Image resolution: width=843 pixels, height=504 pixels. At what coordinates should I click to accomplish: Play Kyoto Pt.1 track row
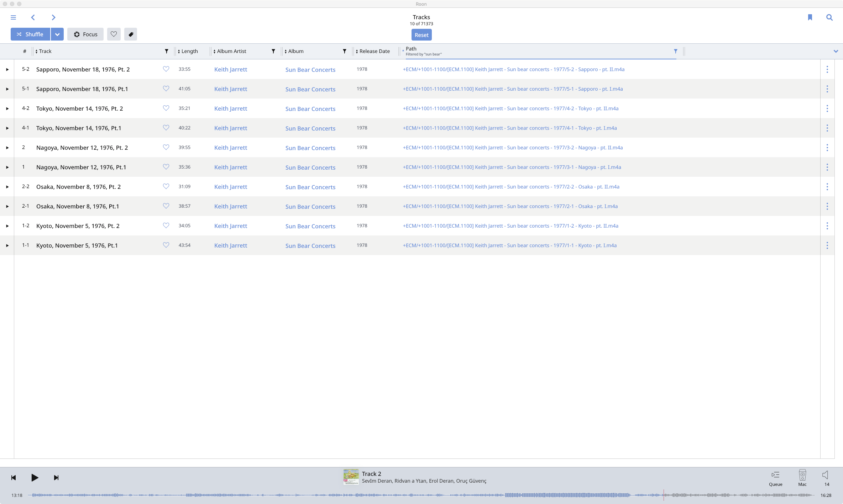(7, 245)
